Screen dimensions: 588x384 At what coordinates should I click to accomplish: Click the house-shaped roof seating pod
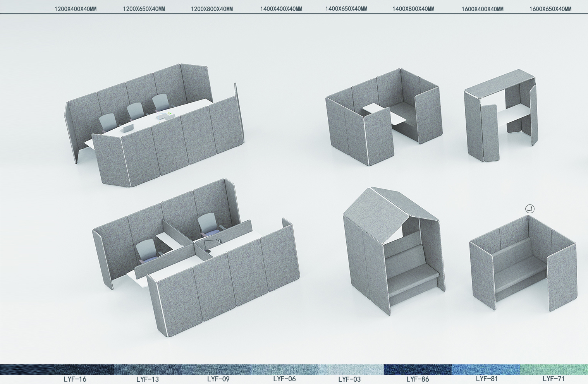[x=391, y=252]
